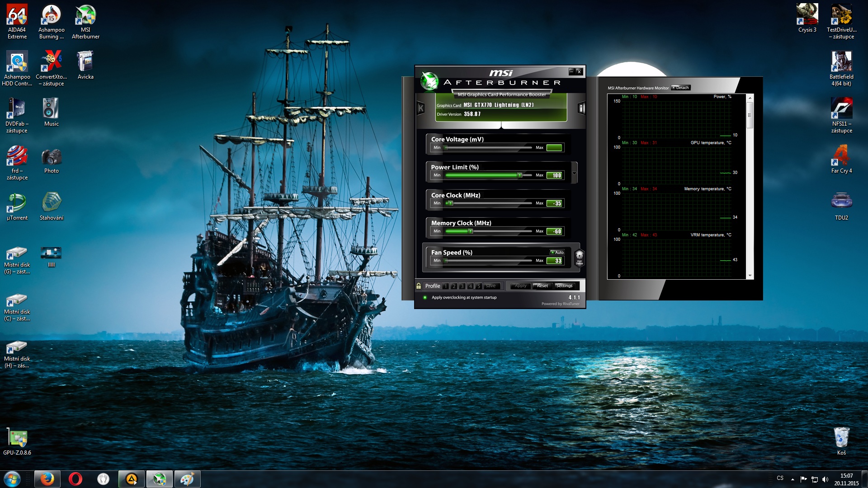Select profile slot 1

point(446,286)
